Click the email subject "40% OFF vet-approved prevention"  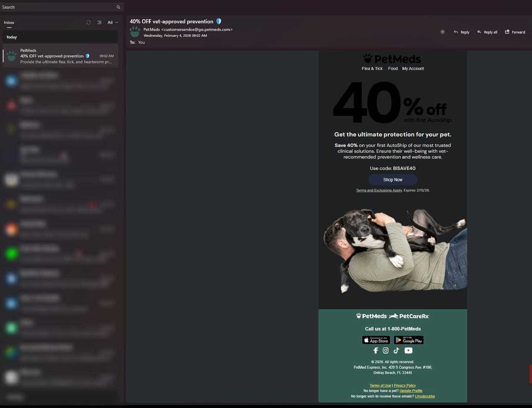tap(172, 22)
